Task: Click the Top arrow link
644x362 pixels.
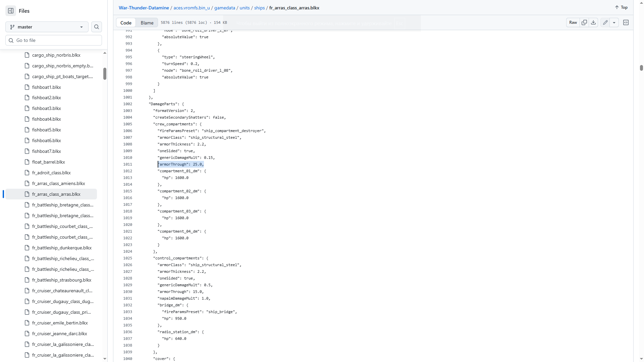Action: [621, 7]
